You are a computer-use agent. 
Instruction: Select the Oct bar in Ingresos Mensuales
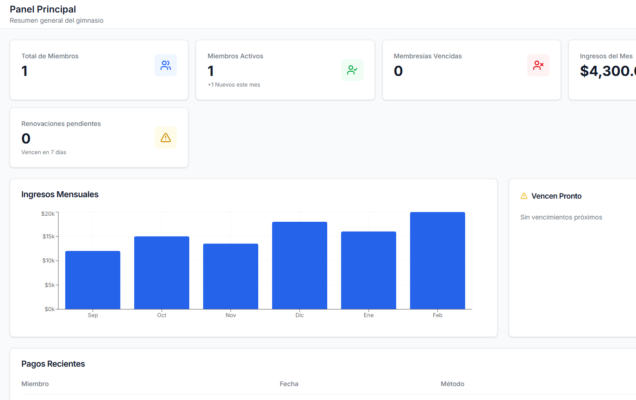[x=162, y=272]
